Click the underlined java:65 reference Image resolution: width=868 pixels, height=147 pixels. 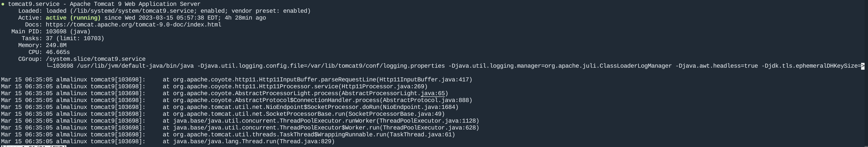click(432, 93)
